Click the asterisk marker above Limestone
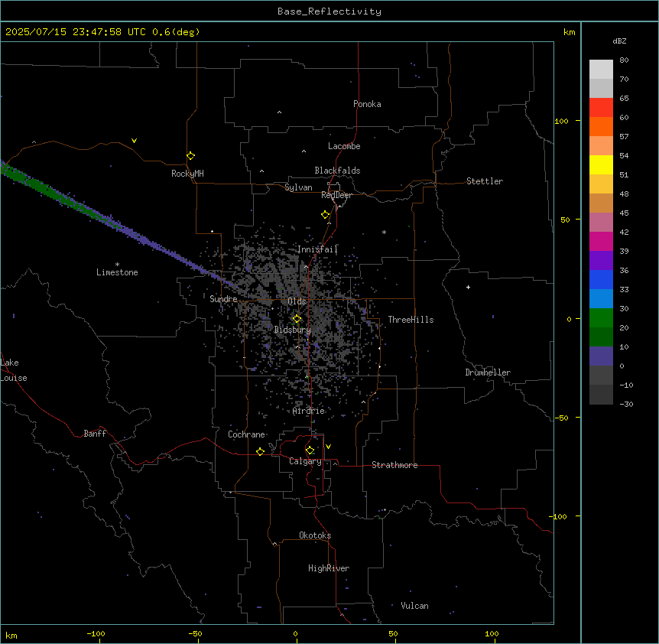 pyautogui.click(x=117, y=265)
